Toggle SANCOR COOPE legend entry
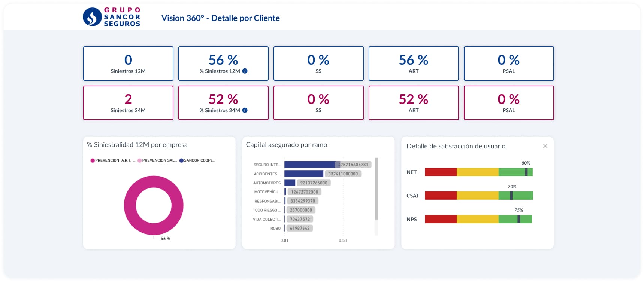The image size is (644, 282). point(197,160)
